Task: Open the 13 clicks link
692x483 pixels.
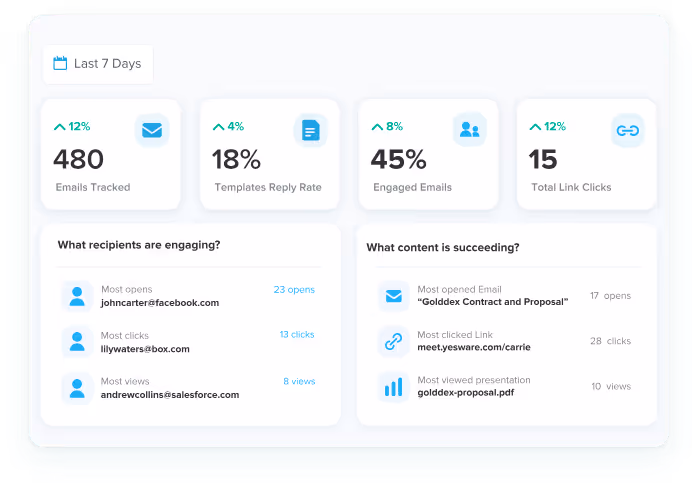Action: (297, 335)
